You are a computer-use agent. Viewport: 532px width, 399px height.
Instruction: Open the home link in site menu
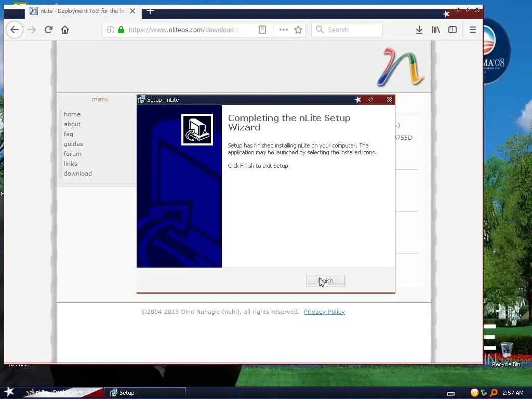point(72,114)
